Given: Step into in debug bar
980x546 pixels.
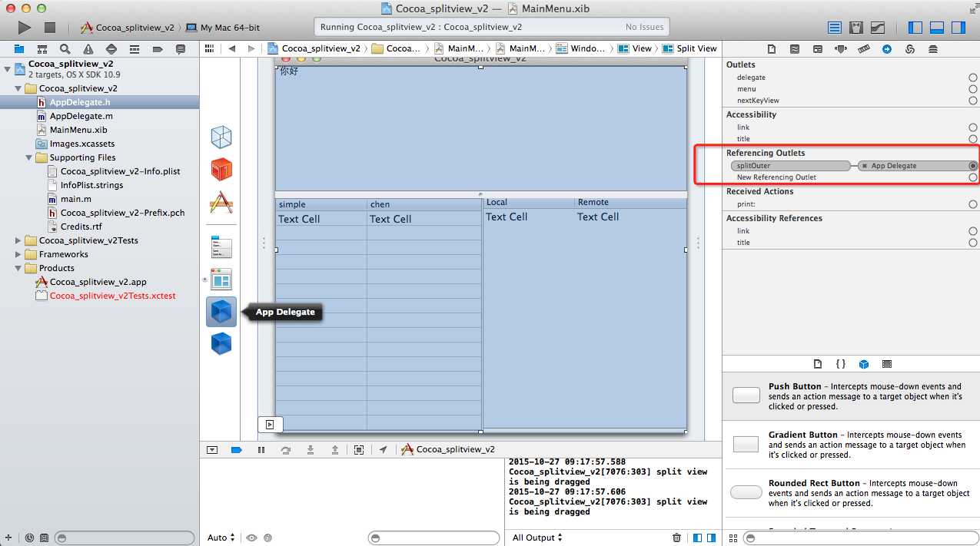Looking at the screenshot, I should pyautogui.click(x=311, y=450).
